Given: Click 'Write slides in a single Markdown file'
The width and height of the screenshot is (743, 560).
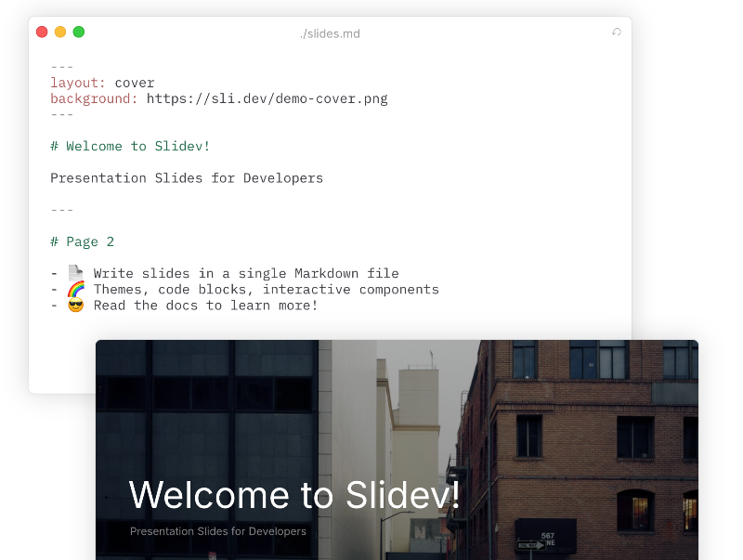Looking at the screenshot, I should pyautogui.click(x=246, y=273).
